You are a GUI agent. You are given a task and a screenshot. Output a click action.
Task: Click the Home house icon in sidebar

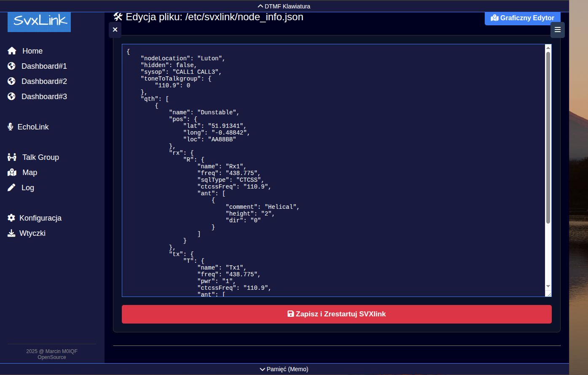tap(12, 51)
